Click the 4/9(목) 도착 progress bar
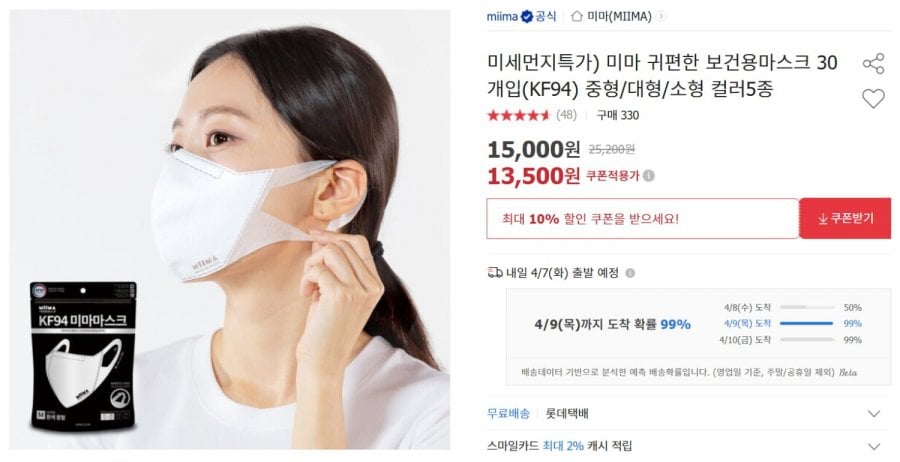This screenshot has width=900, height=462. [806, 324]
